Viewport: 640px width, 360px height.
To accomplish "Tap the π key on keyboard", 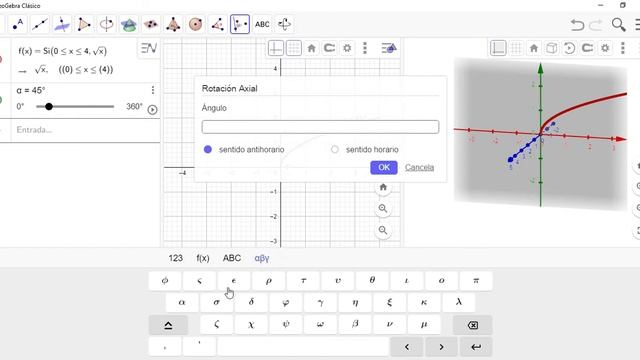I will tap(476, 281).
